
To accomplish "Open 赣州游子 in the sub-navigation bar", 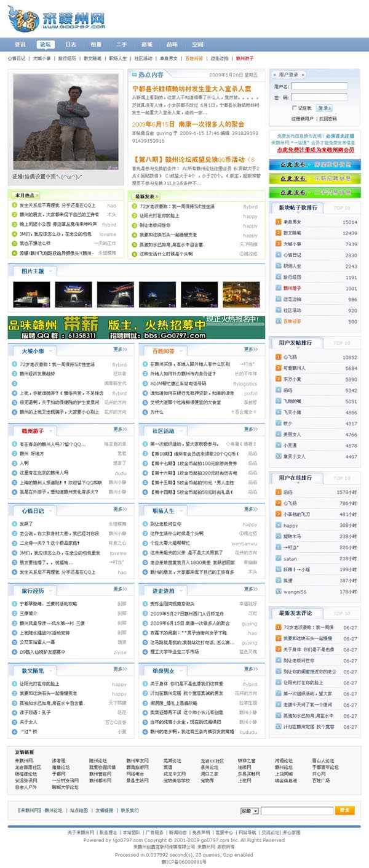I will (244, 58).
